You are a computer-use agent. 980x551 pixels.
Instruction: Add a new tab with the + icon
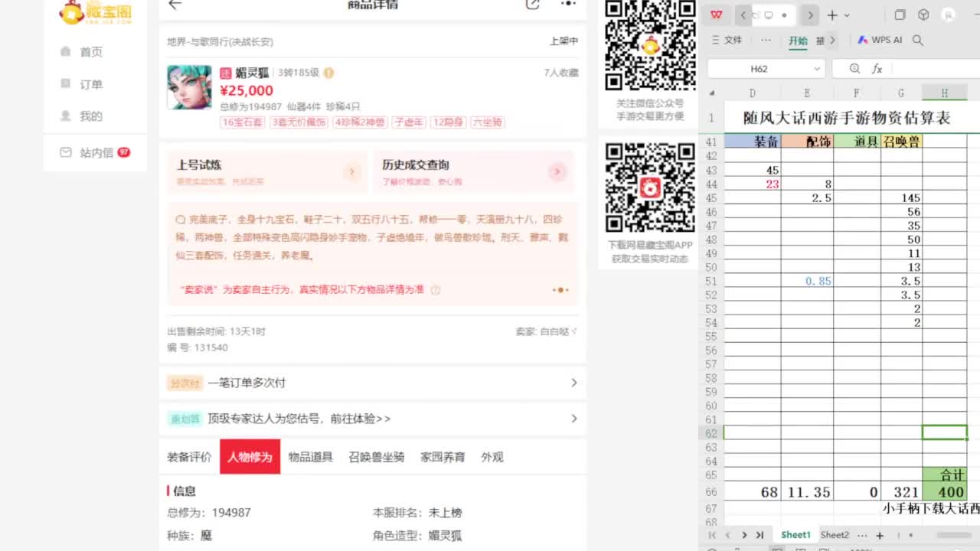click(831, 15)
